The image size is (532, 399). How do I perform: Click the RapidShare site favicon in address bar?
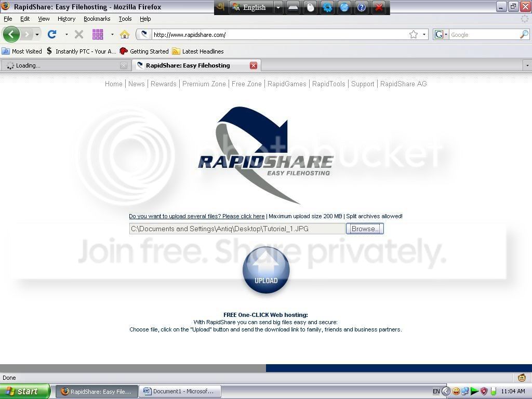[x=144, y=34]
